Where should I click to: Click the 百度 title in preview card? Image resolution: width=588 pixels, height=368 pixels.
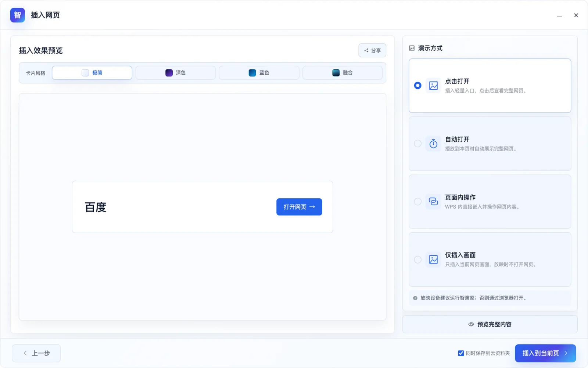[96, 207]
